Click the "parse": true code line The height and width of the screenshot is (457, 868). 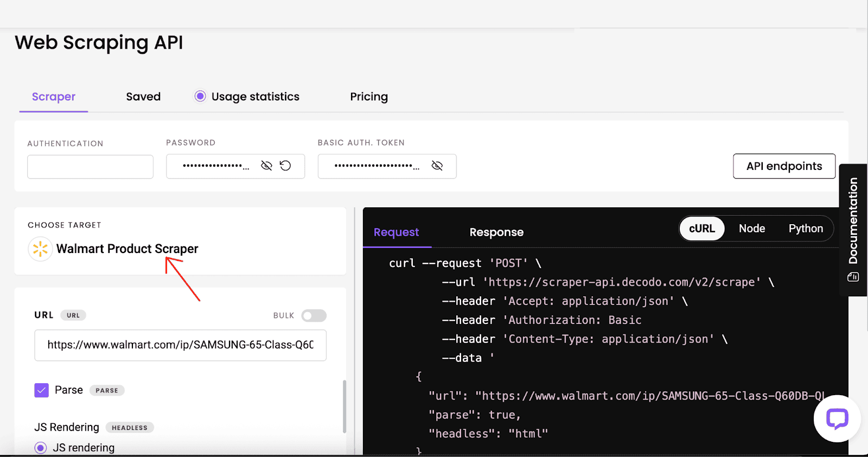[475, 415]
